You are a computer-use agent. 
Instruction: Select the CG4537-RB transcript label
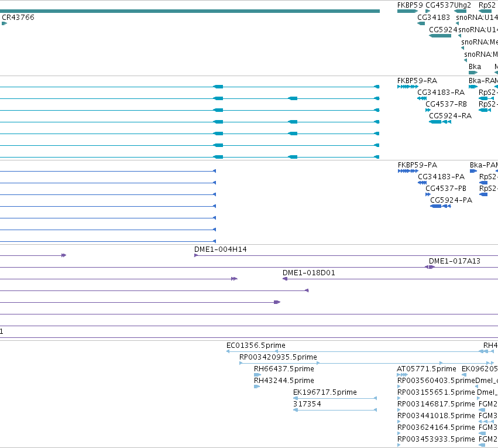(447, 104)
